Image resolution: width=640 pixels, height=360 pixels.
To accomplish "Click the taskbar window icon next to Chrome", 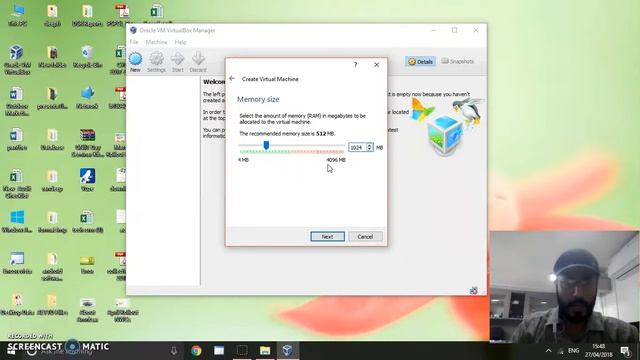I will pos(219,350).
